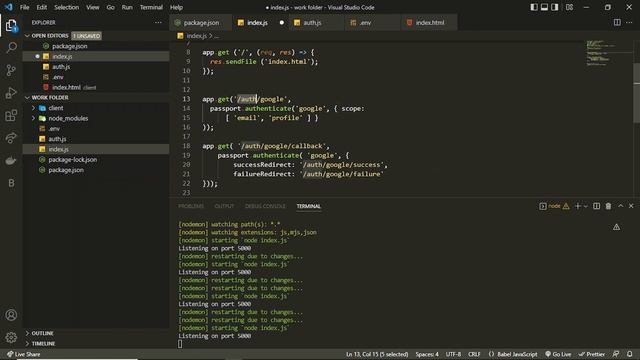Open the Manage gear icon
640x360 pixels.
[11, 337]
